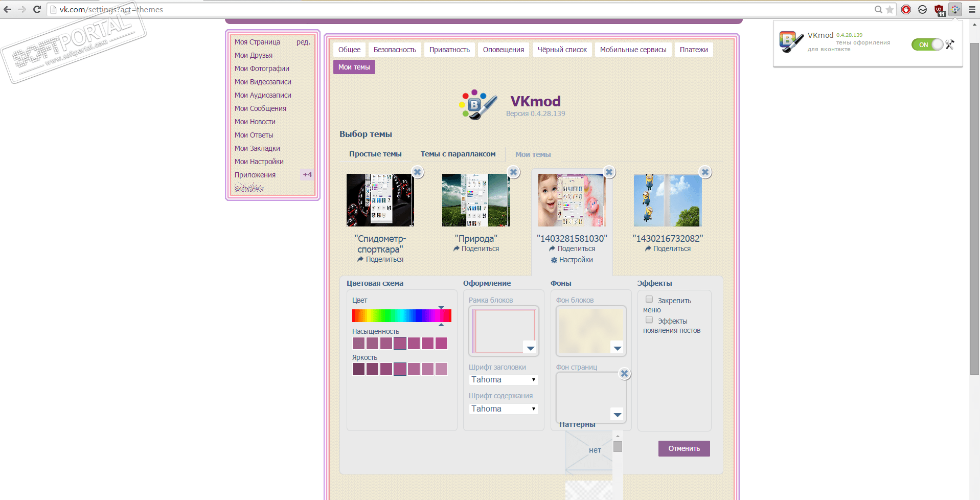
Task: Toggle the VKmod ON switch off
Action: (927, 44)
